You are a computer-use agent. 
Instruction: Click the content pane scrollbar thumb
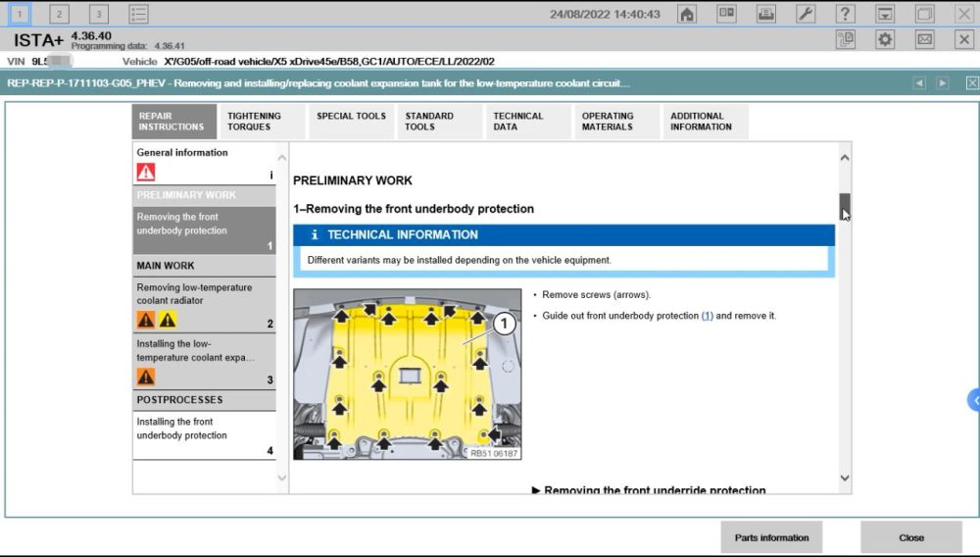(x=845, y=206)
